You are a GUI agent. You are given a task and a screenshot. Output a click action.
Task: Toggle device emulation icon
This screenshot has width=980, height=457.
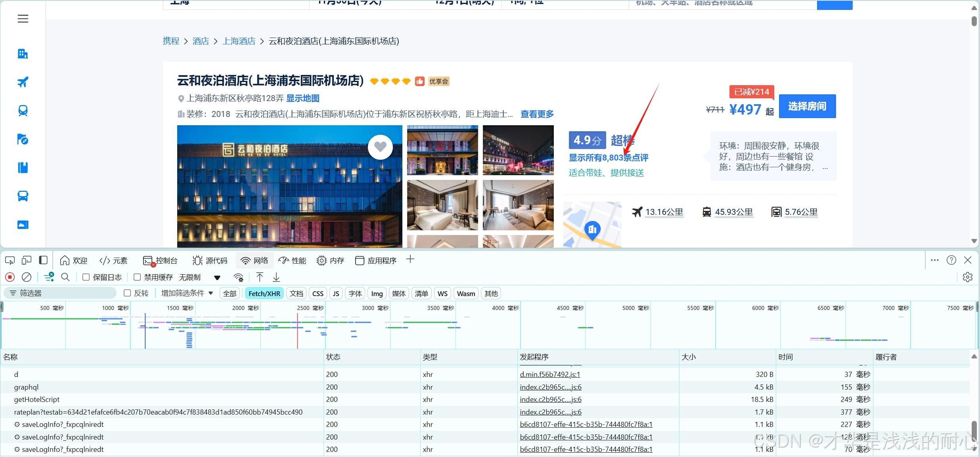27,260
